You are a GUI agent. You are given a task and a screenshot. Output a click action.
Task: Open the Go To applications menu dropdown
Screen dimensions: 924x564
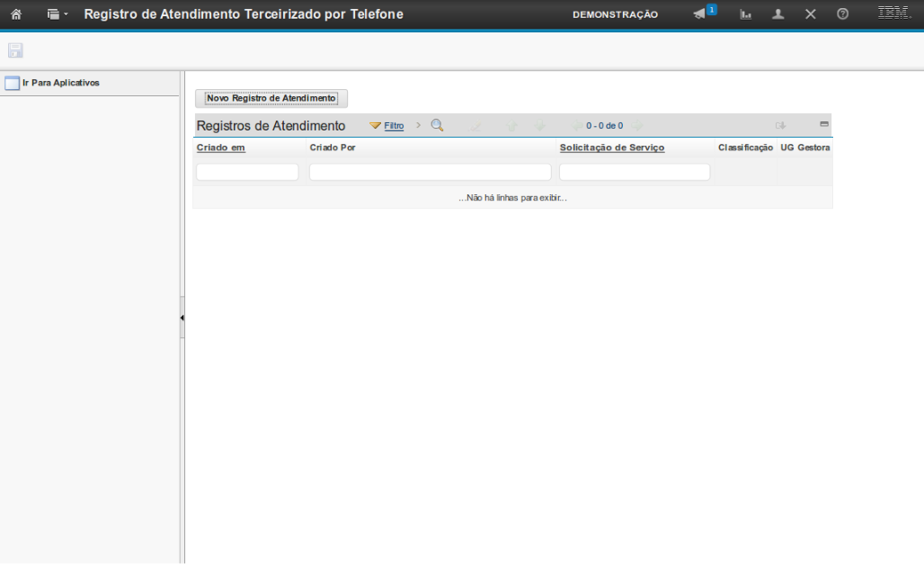pyautogui.click(x=58, y=14)
